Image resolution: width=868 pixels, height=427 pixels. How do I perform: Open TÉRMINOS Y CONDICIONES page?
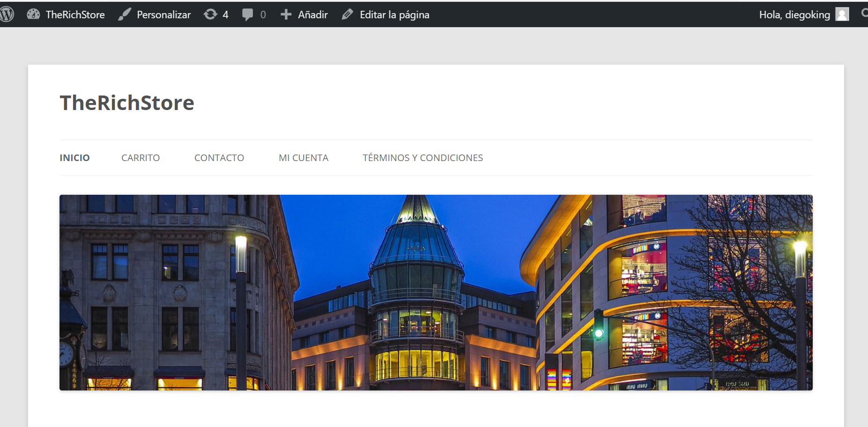pos(423,158)
